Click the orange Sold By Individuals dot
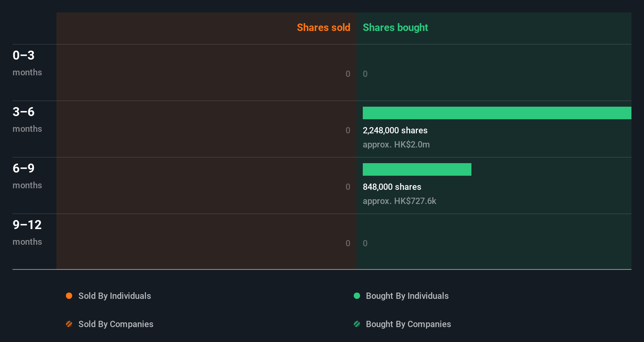Screen dimensions: 644x342 [x=69, y=296]
